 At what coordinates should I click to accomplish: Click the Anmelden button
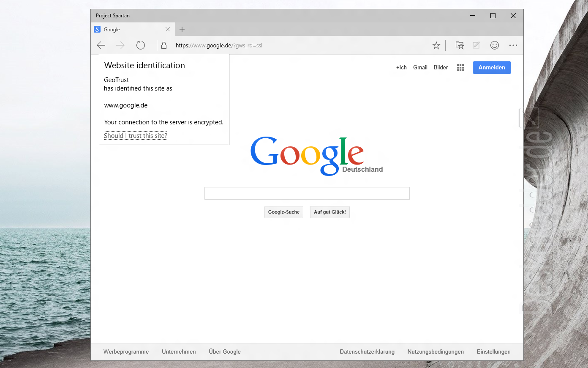tap(492, 68)
